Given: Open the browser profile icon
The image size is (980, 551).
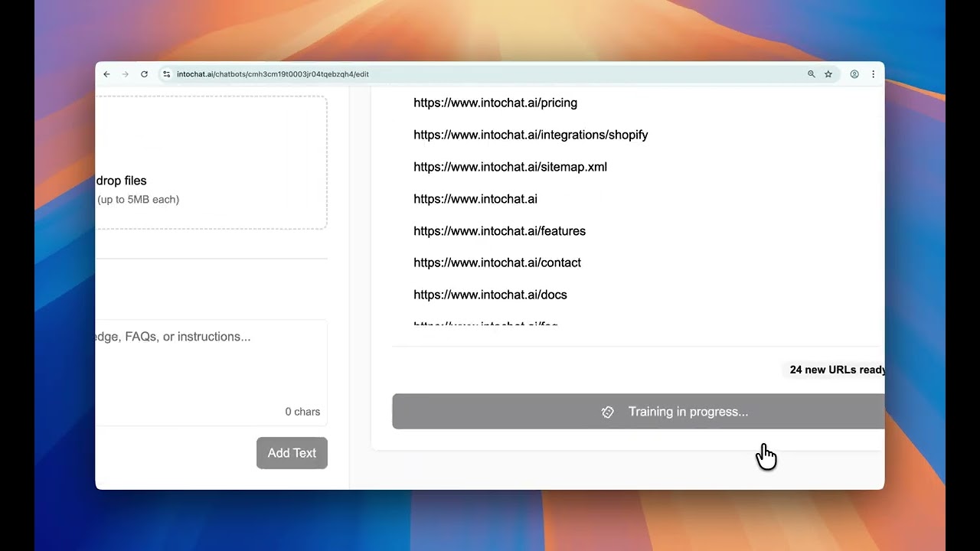Looking at the screenshot, I should pos(854,74).
